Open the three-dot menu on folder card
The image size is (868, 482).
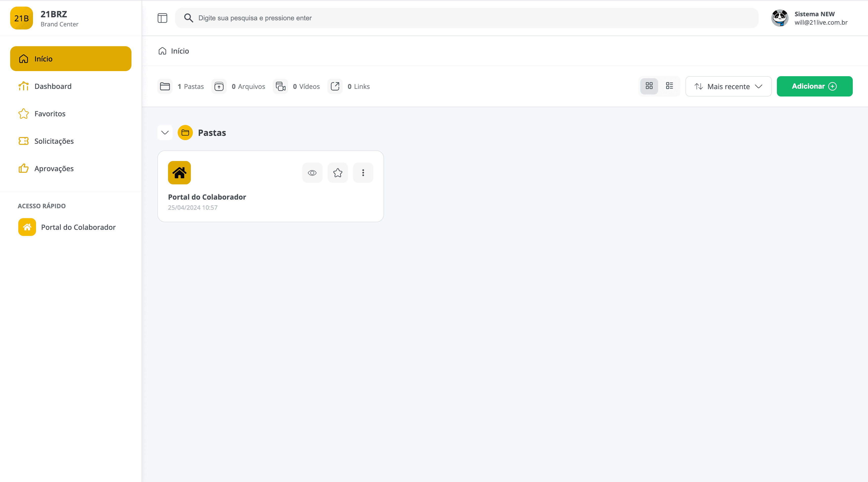click(363, 173)
